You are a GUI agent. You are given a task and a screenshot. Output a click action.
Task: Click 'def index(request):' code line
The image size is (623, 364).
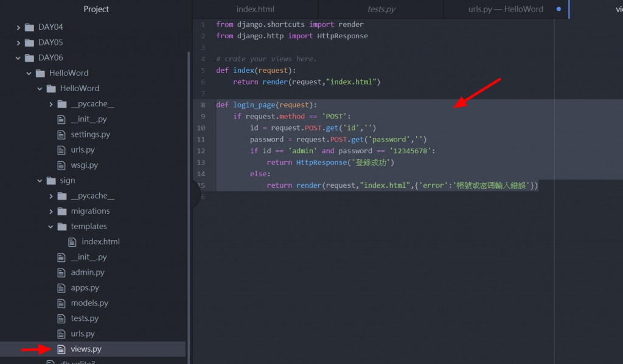256,70
